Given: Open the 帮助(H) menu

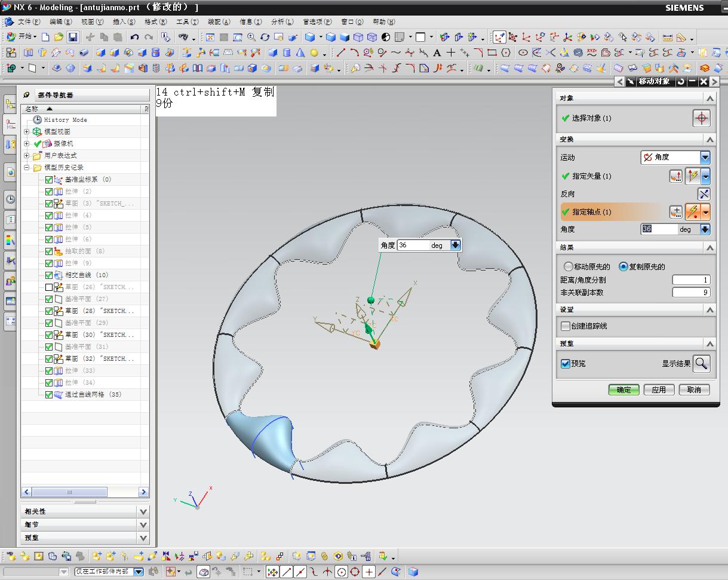Looking at the screenshot, I should 383,22.
